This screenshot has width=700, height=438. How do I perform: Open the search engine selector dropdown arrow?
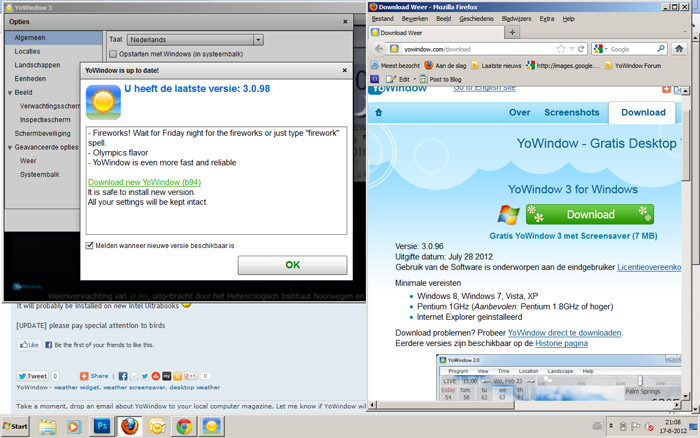click(x=606, y=49)
